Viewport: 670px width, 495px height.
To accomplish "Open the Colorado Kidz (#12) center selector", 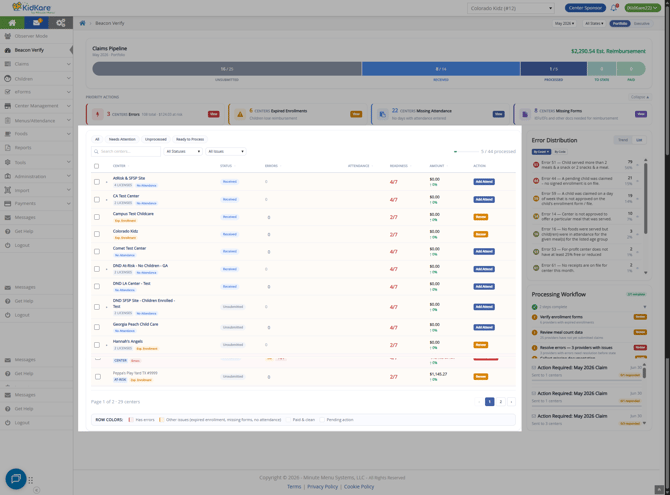I will click(x=511, y=8).
